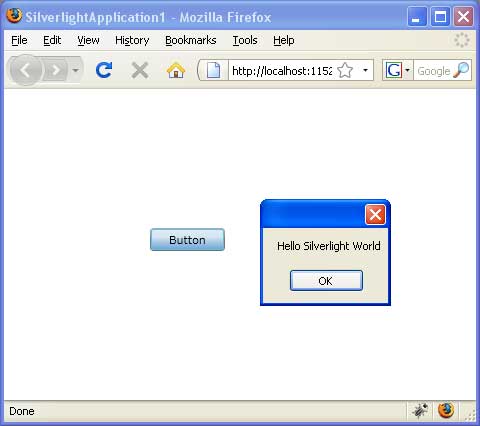
Task: Click the Google search engine icon
Action: 393,70
